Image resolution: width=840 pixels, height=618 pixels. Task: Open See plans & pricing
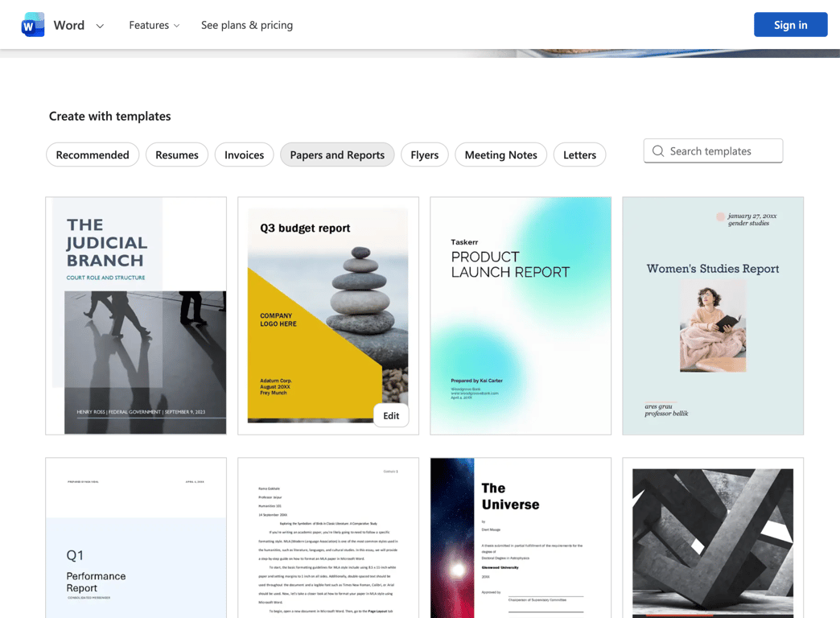(x=246, y=25)
